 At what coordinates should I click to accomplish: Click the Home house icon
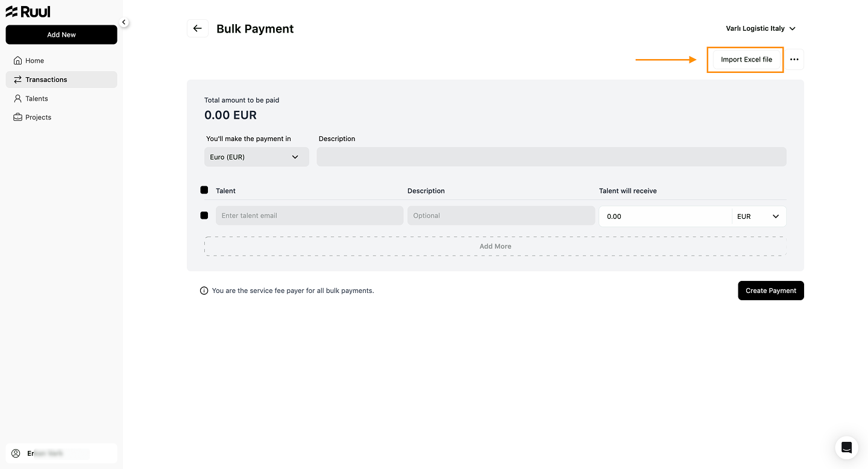tap(17, 60)
